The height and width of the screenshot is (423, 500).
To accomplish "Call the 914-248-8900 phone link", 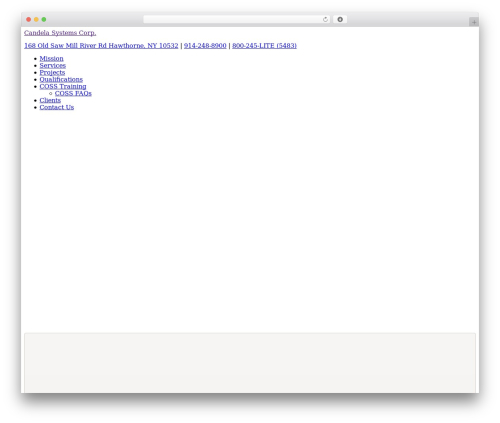I will [x=205, y=46].
